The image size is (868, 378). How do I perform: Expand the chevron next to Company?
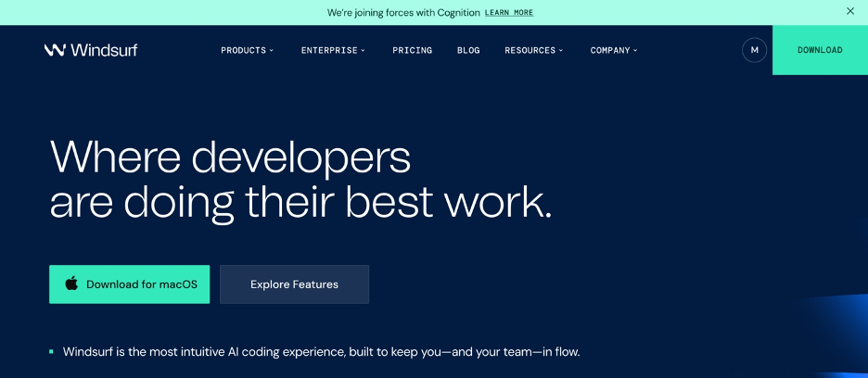[x=635, y=51]
